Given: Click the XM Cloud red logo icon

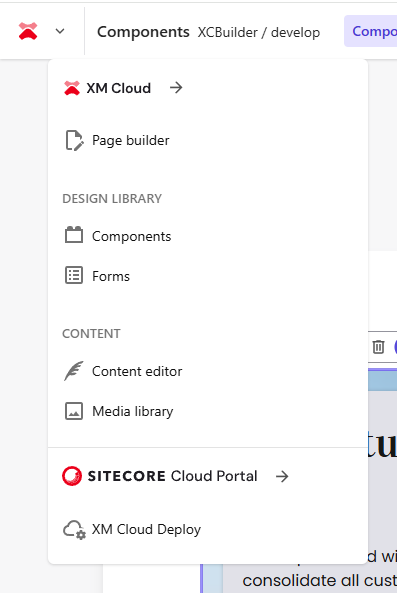Looking at the screenshot, I should pyautogui.click(x=72, y=88).
